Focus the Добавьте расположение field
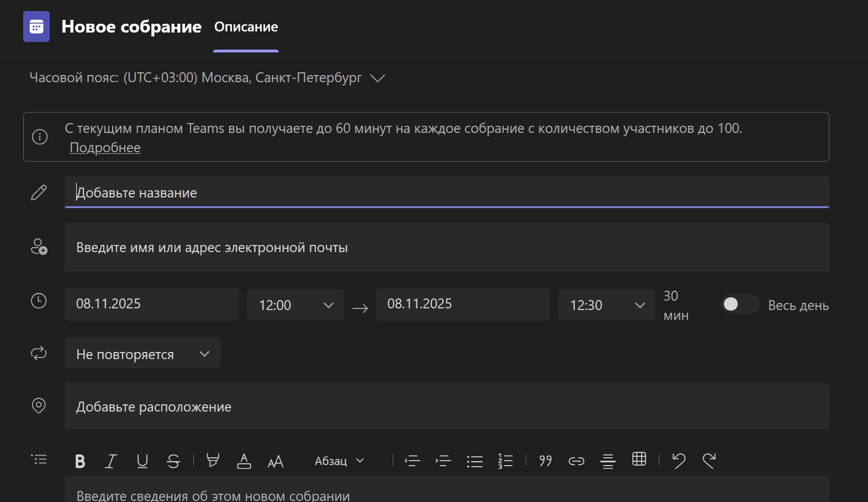 coord(447,406)
